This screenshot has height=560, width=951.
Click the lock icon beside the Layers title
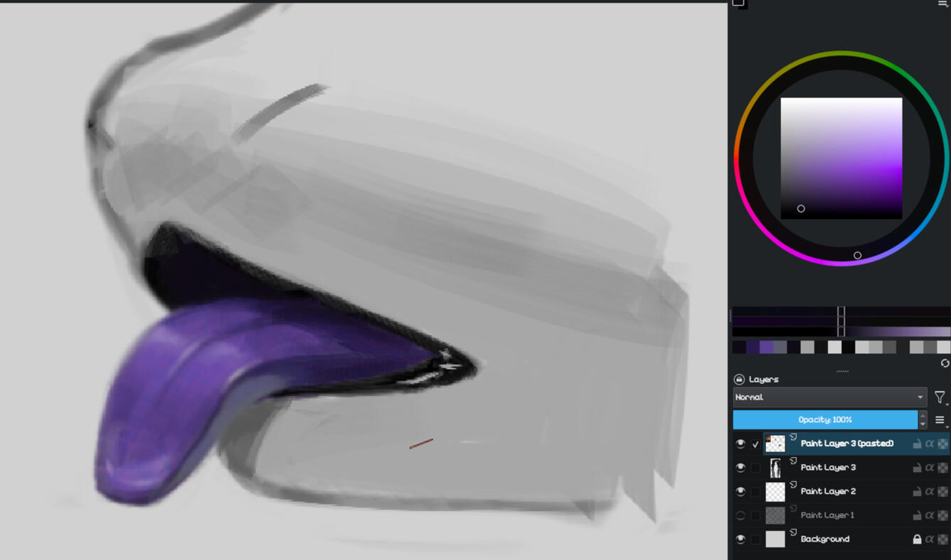739,379
